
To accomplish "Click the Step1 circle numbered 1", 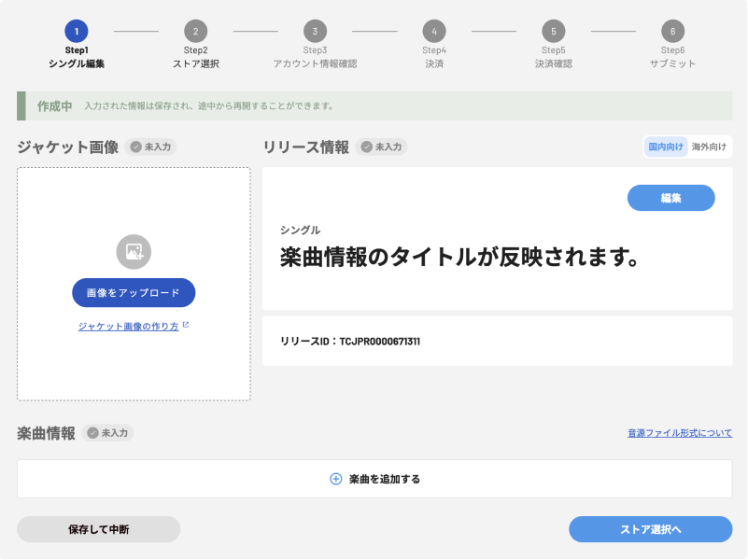I will coord(77,31).
